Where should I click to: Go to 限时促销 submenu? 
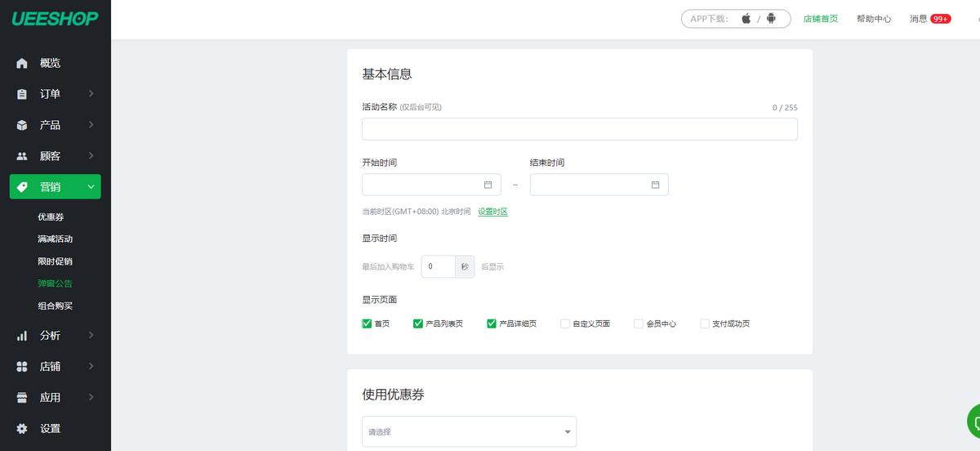pos(55,261)
